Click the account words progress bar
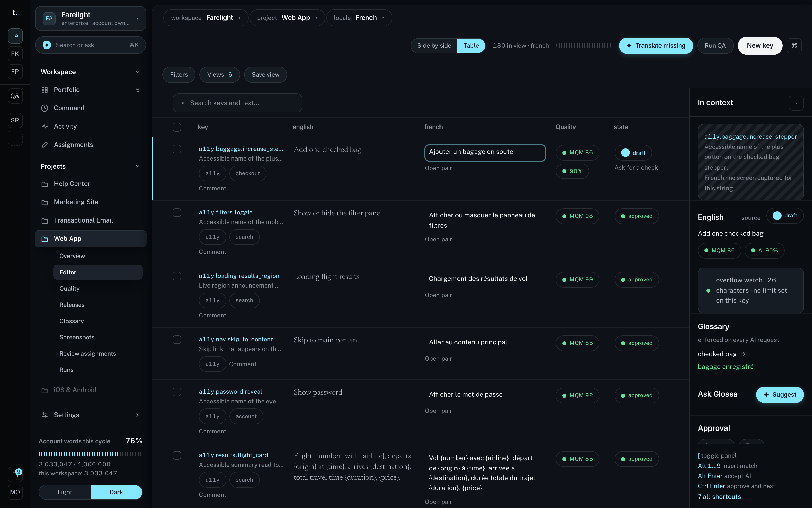 [90, 454]
